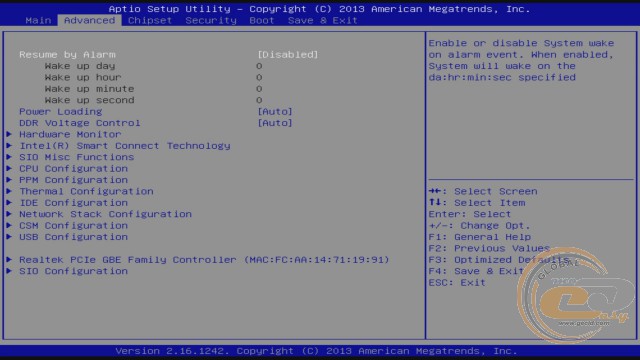Switch to Save & Exit tab
The image size is (640, 360).
pos(322,20)
